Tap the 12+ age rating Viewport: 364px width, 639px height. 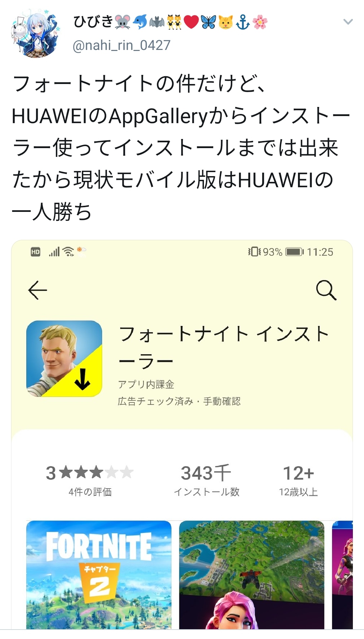298,473
